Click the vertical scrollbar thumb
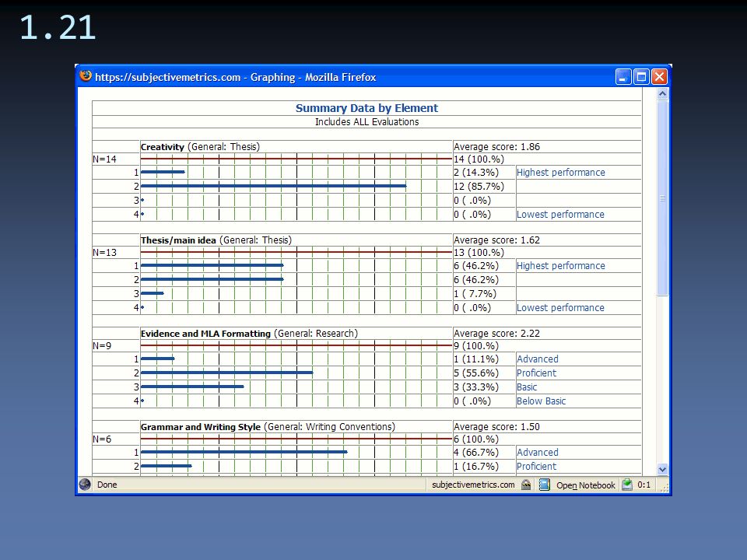 pos(662,198)
